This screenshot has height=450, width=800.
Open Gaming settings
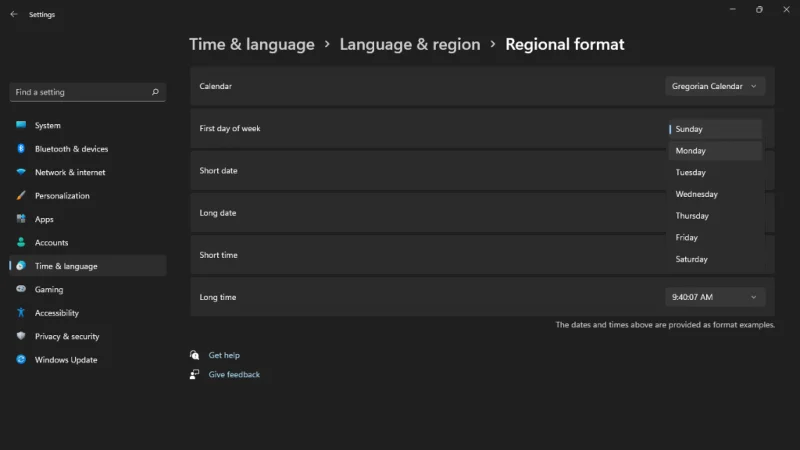pyautogui.click(x=88, y=289)
